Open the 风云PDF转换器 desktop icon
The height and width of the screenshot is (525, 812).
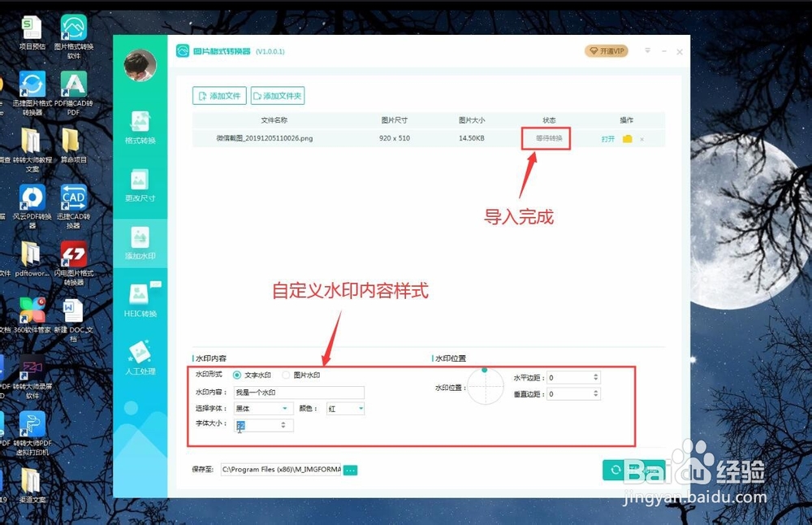tap(32, 206)
